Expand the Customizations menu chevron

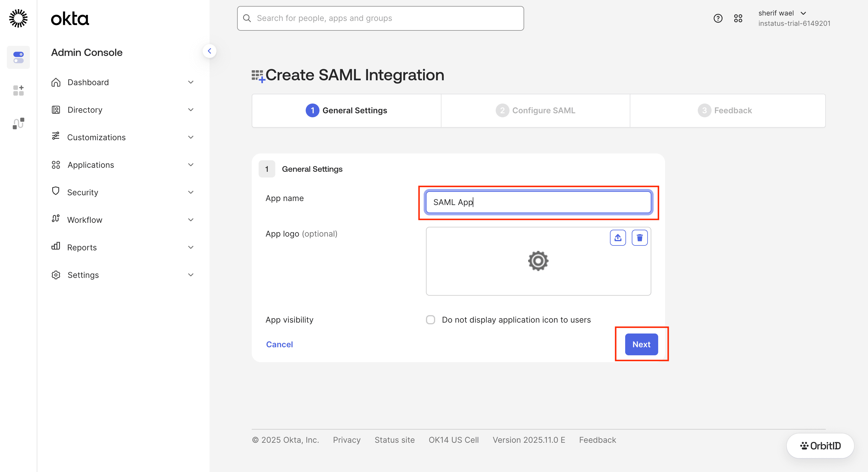pos(191,137)
